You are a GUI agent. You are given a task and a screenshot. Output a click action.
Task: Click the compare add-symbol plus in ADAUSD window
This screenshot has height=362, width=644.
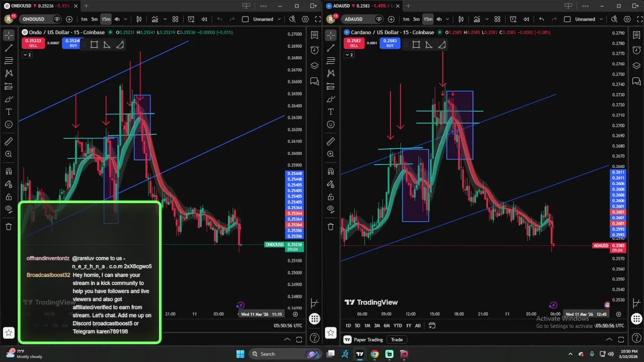(x=391, y=19)
